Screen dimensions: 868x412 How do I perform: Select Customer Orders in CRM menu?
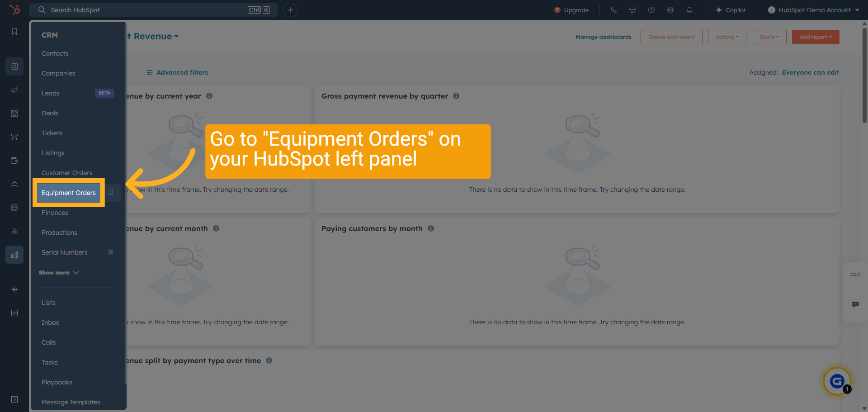tap(67, 173)
